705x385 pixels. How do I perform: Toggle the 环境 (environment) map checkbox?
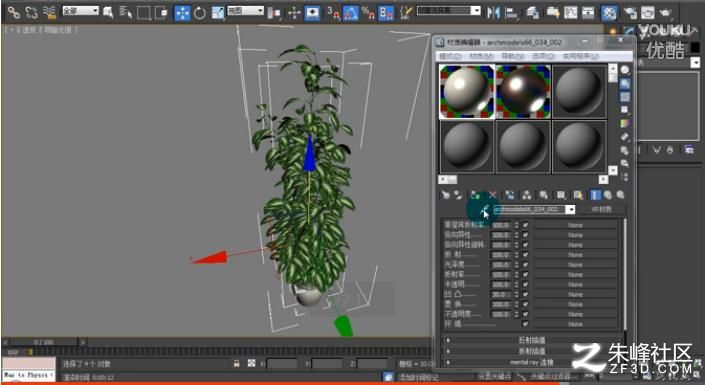[525, 324]
